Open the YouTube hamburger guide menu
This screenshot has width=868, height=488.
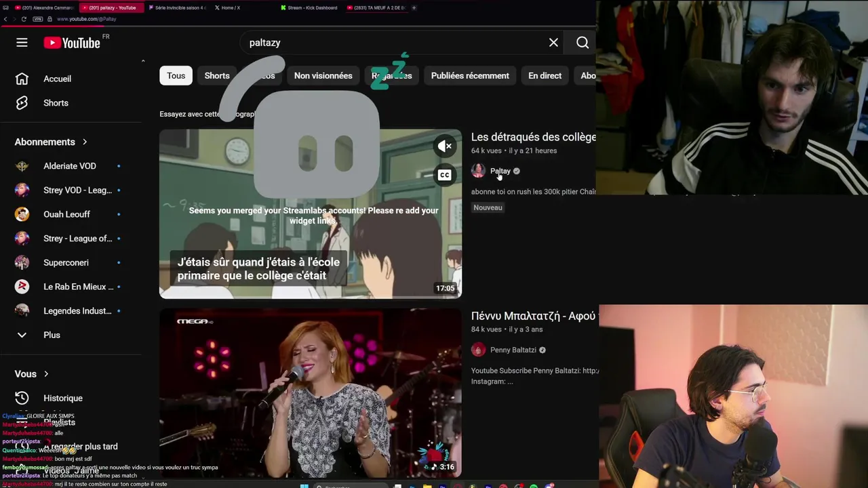pos(22,43)
